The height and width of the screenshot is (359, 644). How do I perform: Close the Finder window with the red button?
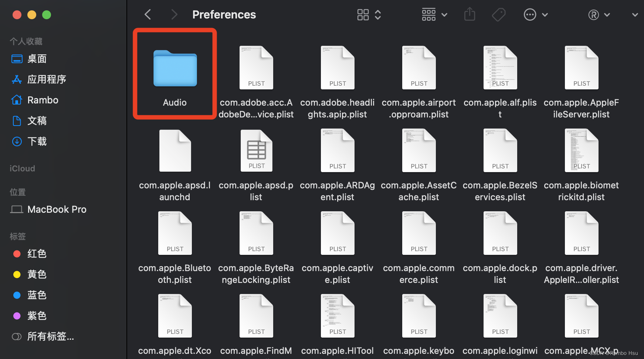17,15
